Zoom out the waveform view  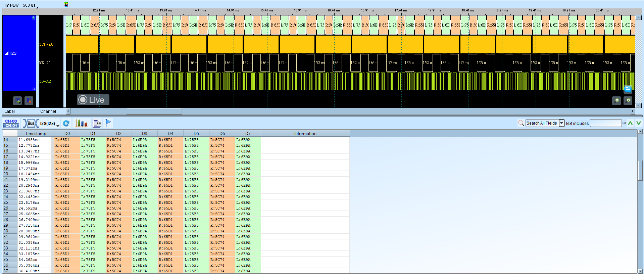[616, 100]
